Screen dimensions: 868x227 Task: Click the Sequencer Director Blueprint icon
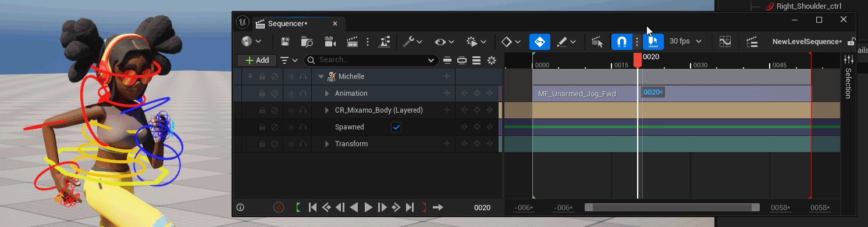385,42
